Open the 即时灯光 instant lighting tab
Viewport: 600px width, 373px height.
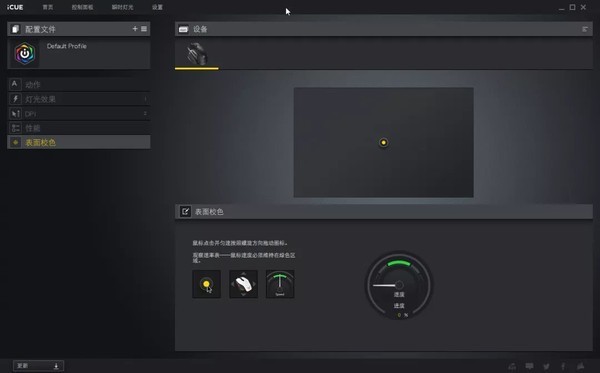[x=122, y=7]
